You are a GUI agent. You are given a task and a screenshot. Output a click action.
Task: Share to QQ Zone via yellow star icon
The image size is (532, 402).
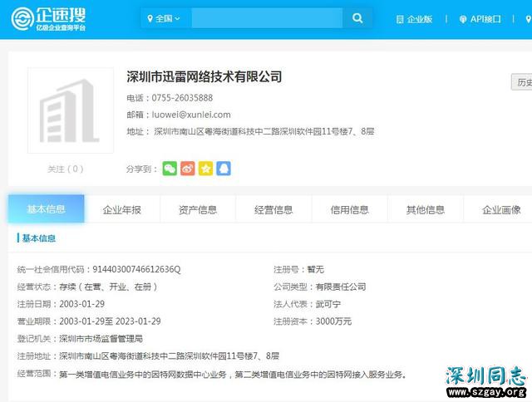[205, 169]
